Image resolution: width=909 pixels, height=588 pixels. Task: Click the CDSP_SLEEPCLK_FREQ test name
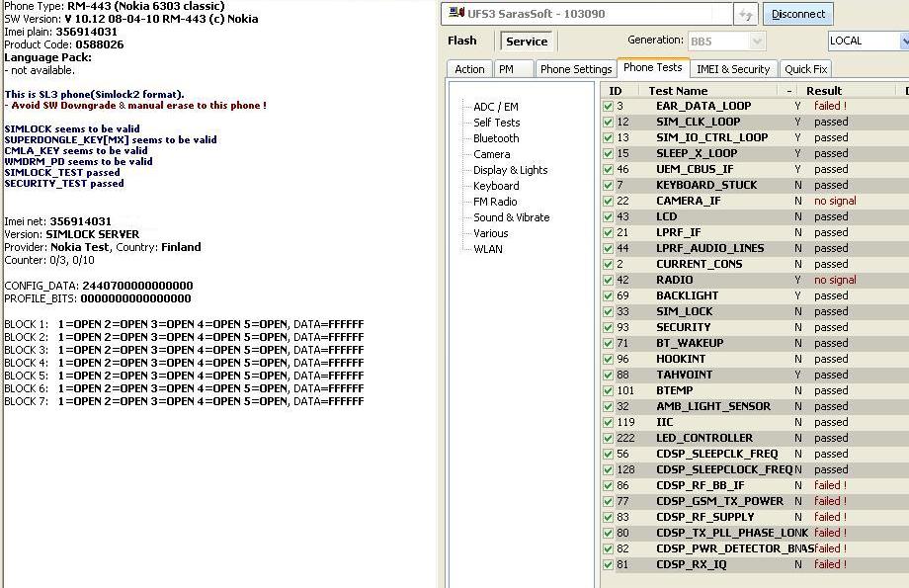pyautogui.click(x=716, y=454)
